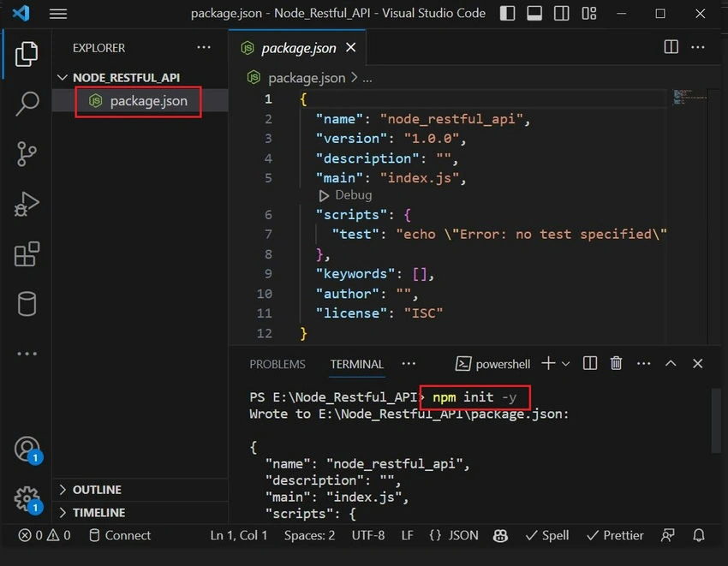728x566 pixels.
Task: Split the terminal
Action: (x=589, y=364)
